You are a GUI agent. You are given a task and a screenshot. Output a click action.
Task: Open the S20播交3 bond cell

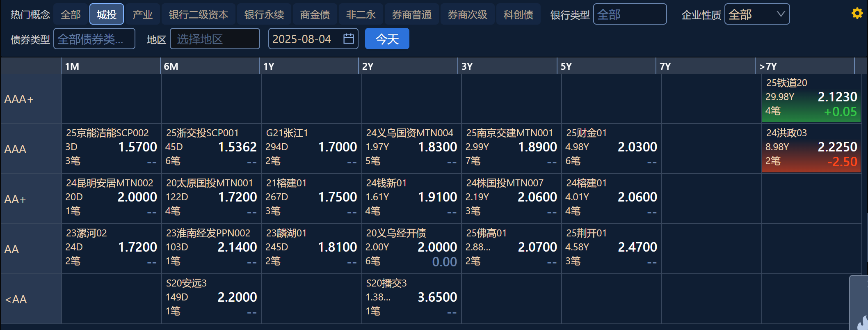[x=412, y=299]
